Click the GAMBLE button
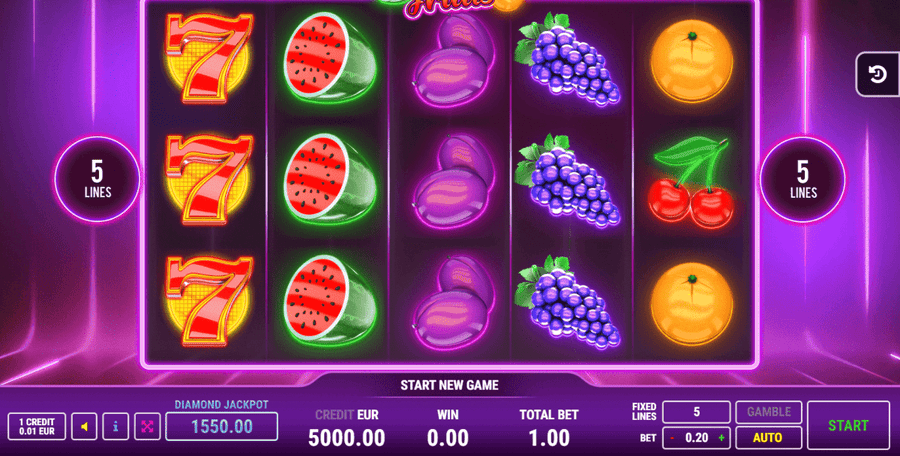 click(768, 412)
